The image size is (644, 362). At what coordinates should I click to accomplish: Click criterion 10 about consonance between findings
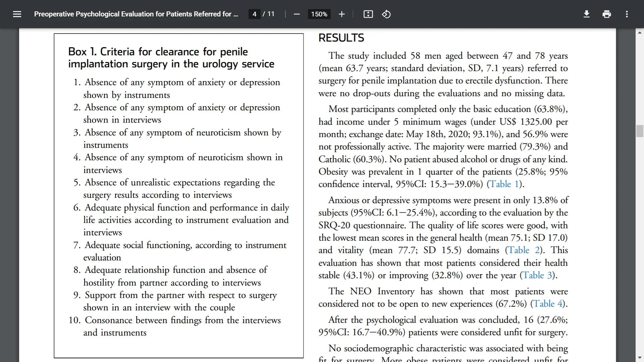(x=175, y=326)
